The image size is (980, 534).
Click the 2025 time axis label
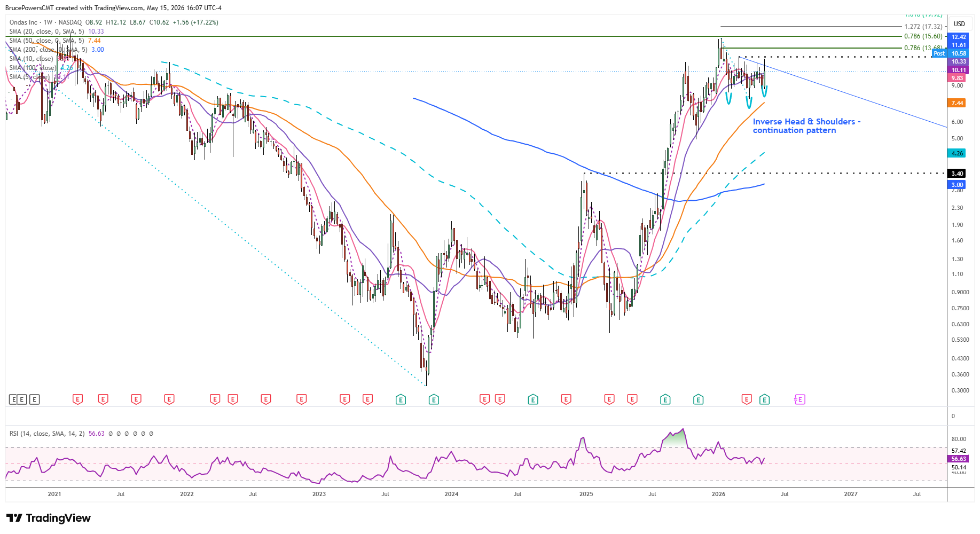coord(586,494)
